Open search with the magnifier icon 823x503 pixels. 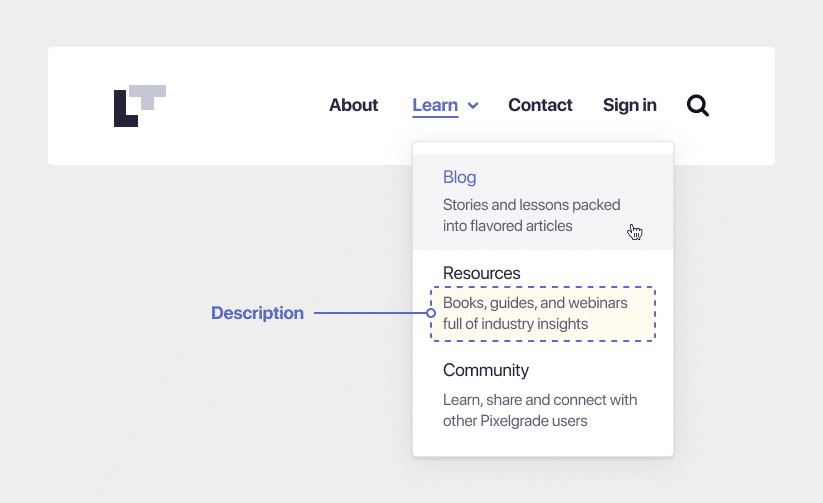[698, 106]
